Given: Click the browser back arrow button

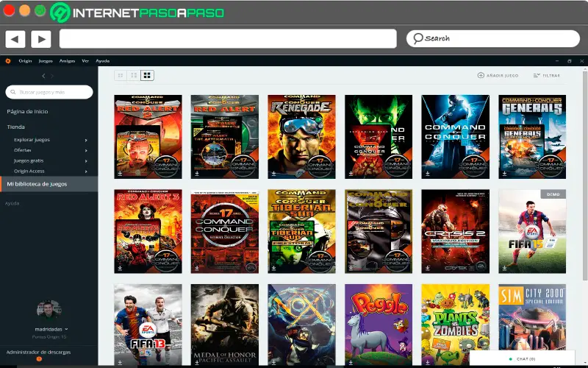Looking at the screenshot, I should point(15,39).
